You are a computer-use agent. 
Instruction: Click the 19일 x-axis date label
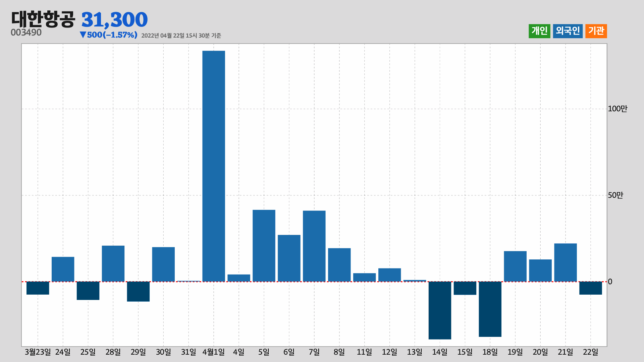click(515, 352)
